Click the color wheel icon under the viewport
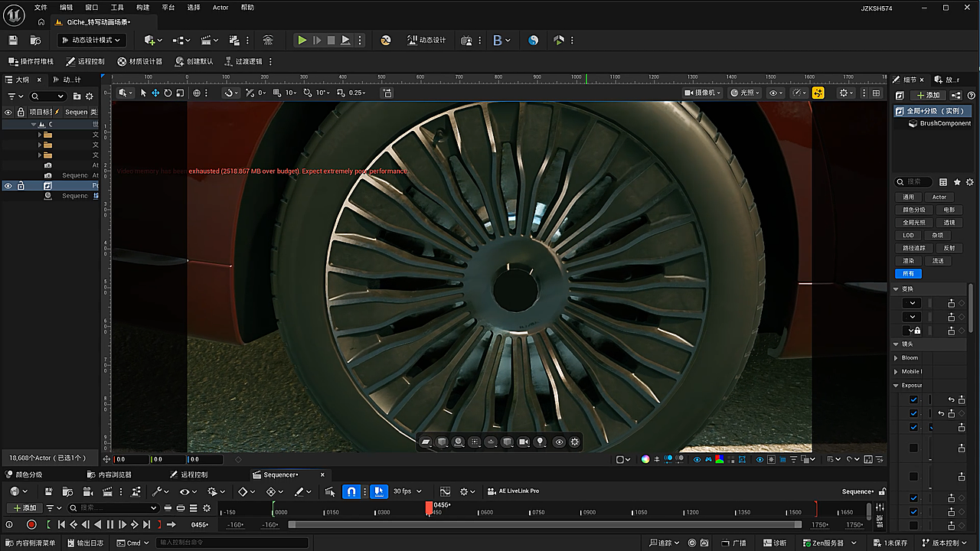Screen dimensions: 980x551 coord(645,459)
